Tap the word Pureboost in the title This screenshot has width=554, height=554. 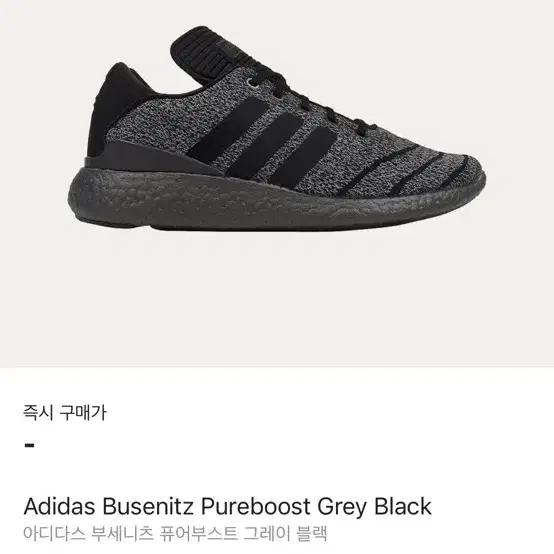tap(255, 506)
